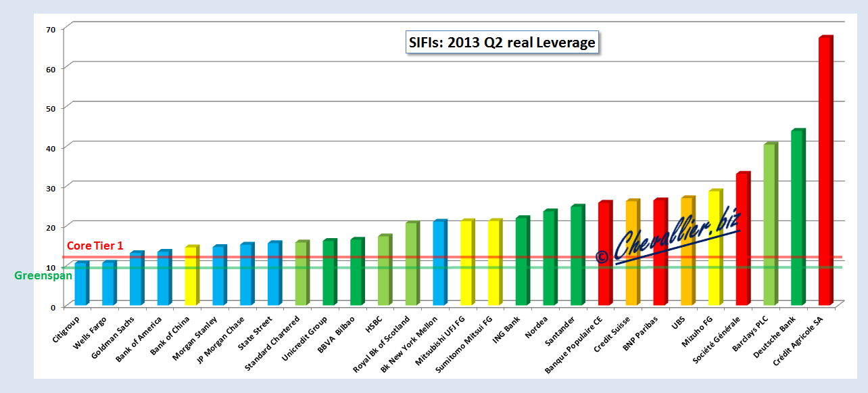The image size is (868, 393).
Task: Click the chart title SIFIs: 2013 Q2 real Leverage
Action: (x=502, y=43)
